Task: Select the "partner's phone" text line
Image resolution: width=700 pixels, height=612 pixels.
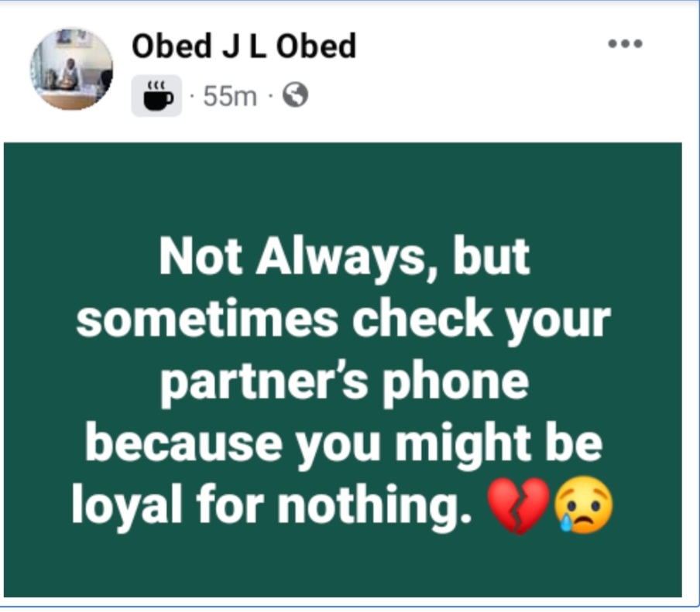Action: click(x=345, y=383)
